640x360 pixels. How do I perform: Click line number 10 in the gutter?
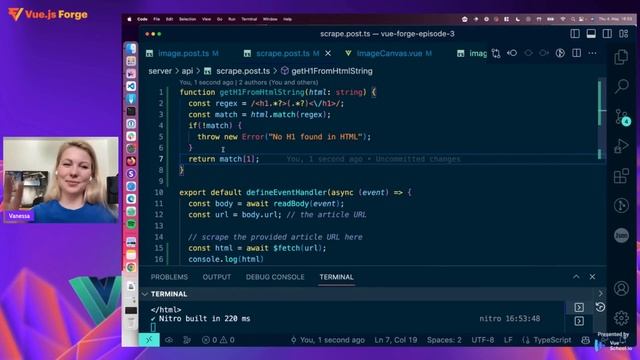[159, 192]
